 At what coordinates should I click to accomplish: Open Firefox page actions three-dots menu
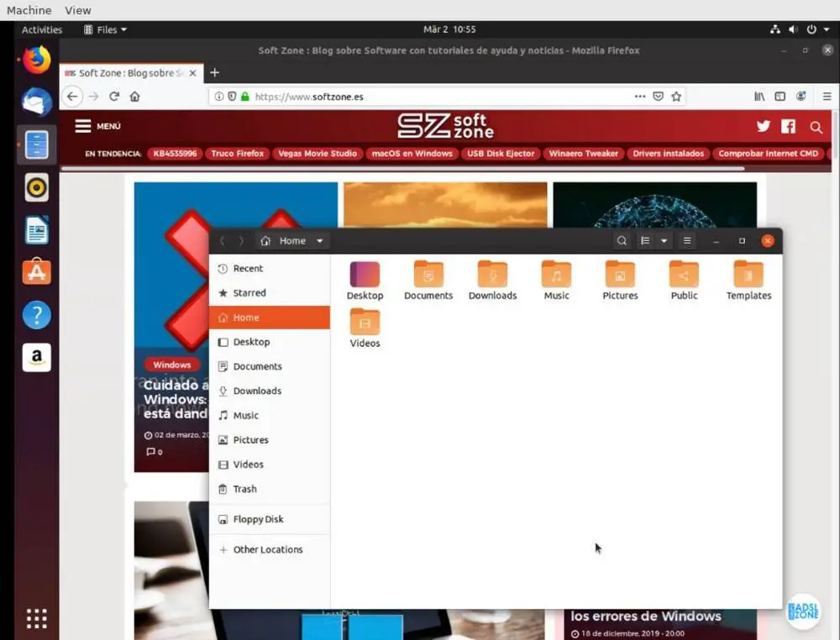tap(639, 97)
